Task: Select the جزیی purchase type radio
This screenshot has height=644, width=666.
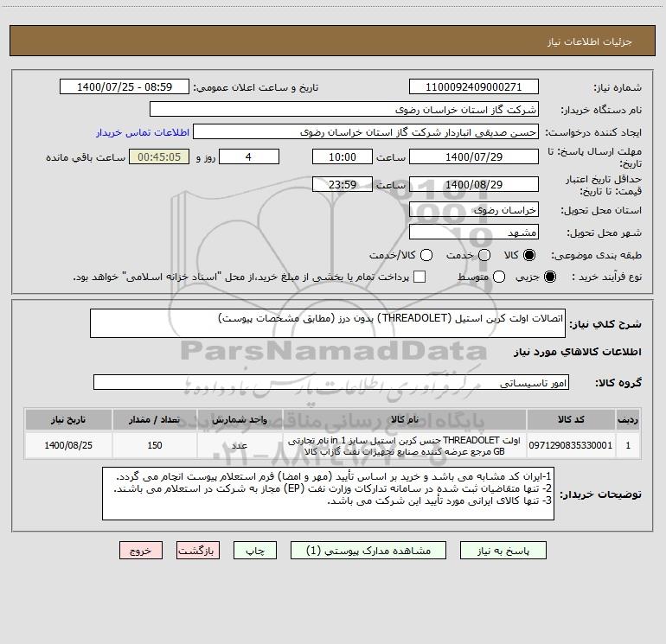Action: click(x=549, y=277)
